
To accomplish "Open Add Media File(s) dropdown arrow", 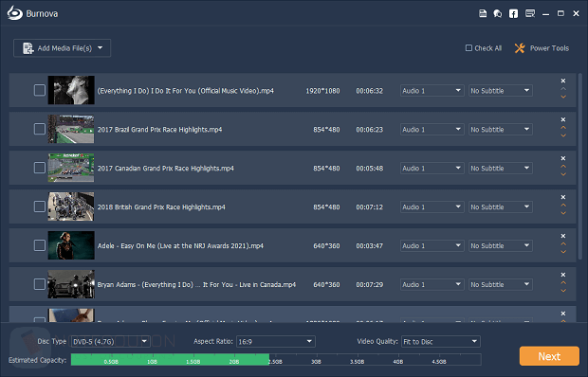I will (x=101, y=48).
